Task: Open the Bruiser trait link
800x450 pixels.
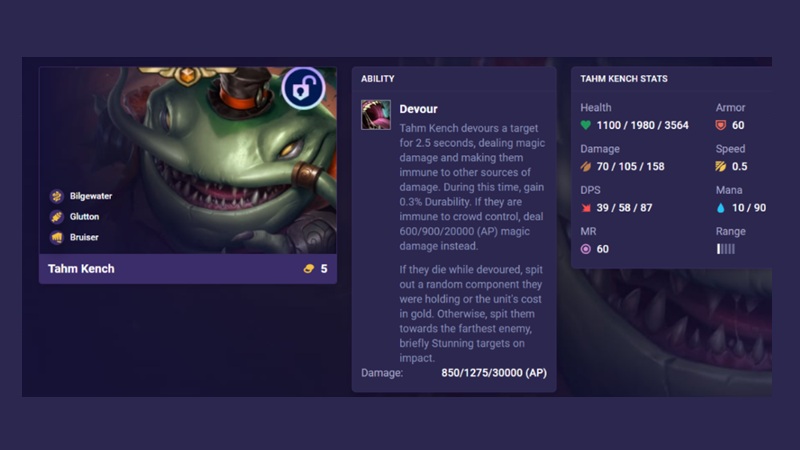Action: click(x=84, y=237)
